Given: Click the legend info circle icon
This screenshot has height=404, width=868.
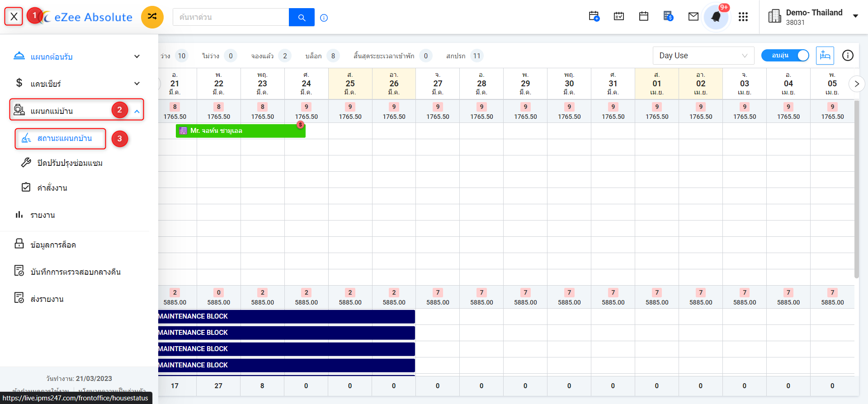Looking at the screenshot, I should (x=848, y=56).
